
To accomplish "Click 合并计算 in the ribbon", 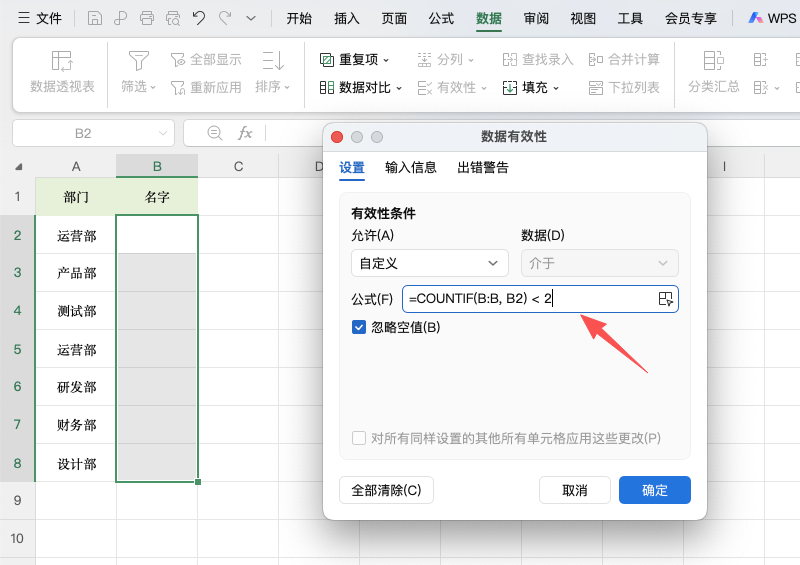I will (x=624, y=60).
